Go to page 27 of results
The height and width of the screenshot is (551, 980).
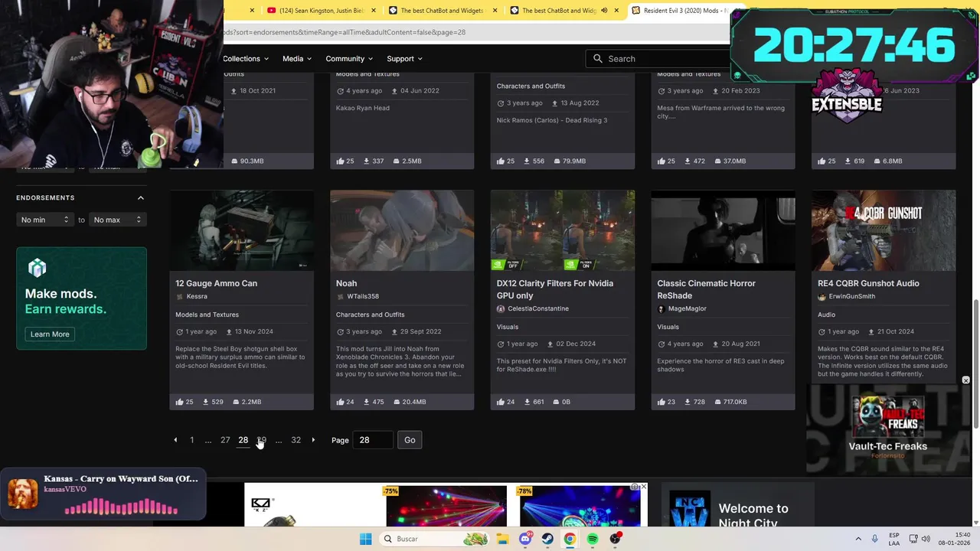click(x=225, y=440)
